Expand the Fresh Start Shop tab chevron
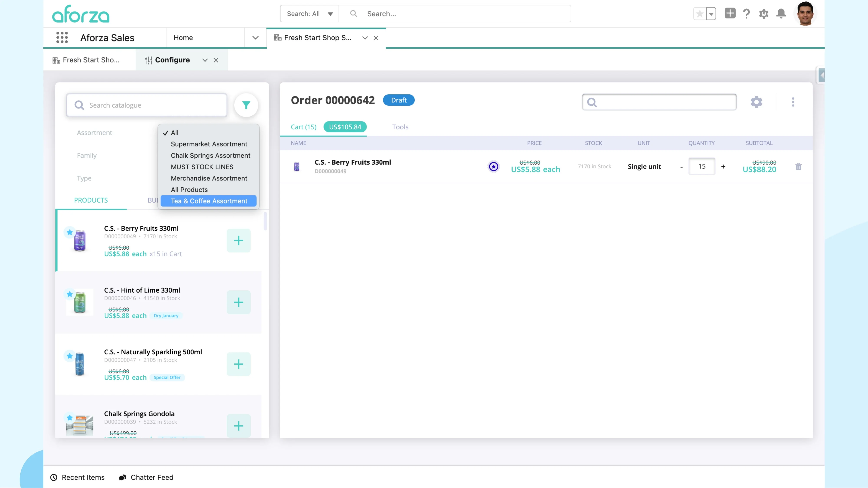 pos(365,38)
